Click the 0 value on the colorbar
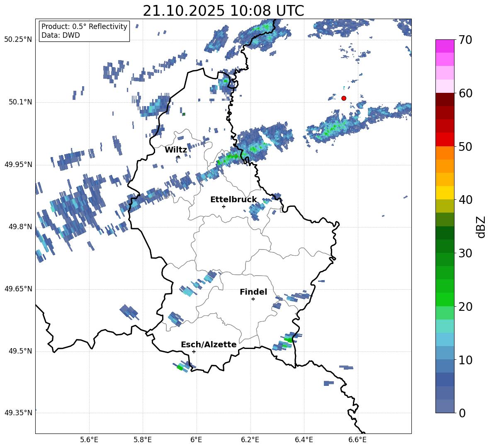 coord(462,413)
